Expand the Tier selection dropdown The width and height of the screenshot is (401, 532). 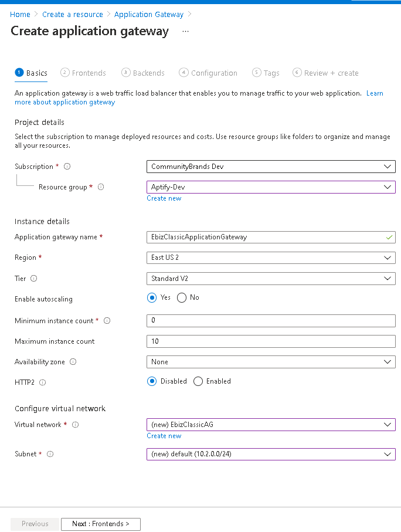[271, 278]
